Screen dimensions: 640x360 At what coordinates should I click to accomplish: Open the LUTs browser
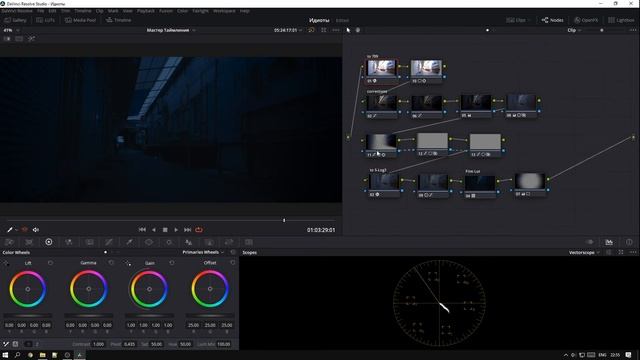point(45,20)
